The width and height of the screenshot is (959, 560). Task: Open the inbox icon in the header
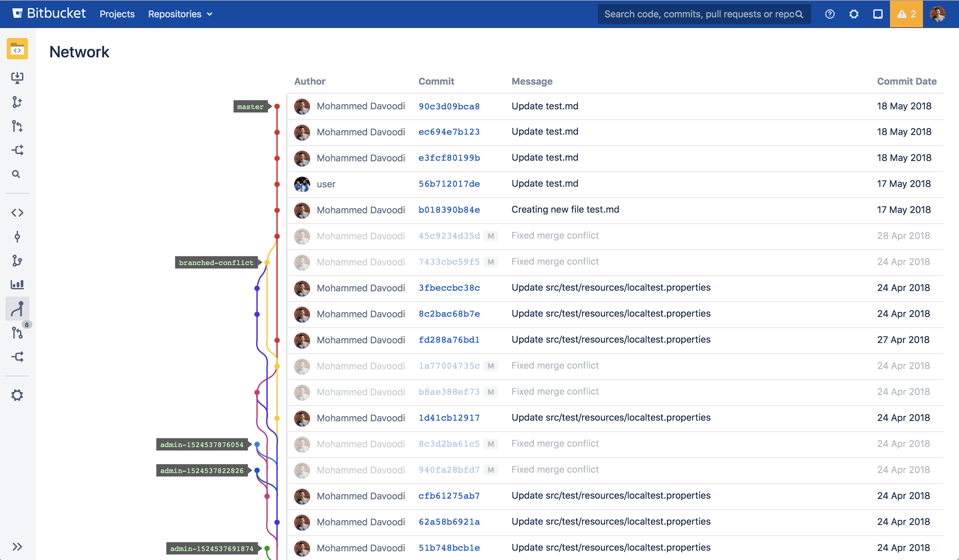878,14
